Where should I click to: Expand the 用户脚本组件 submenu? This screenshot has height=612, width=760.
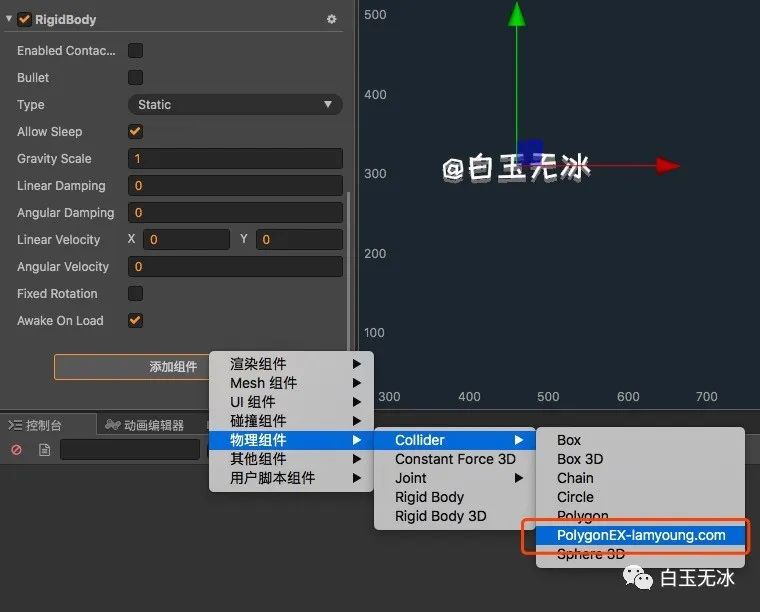click(x=291, y=478)
